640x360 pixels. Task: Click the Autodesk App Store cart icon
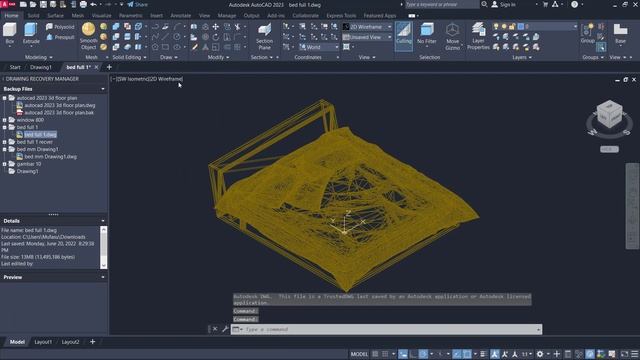(x=545, y=4)
